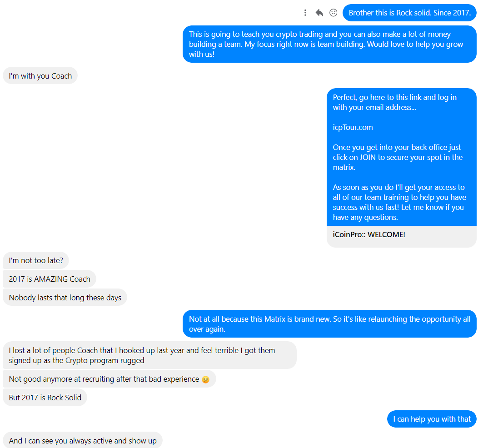Select the 'Perfect, go here to this link' message
This screenshot has height=448, width=478.
pos(402,157)
